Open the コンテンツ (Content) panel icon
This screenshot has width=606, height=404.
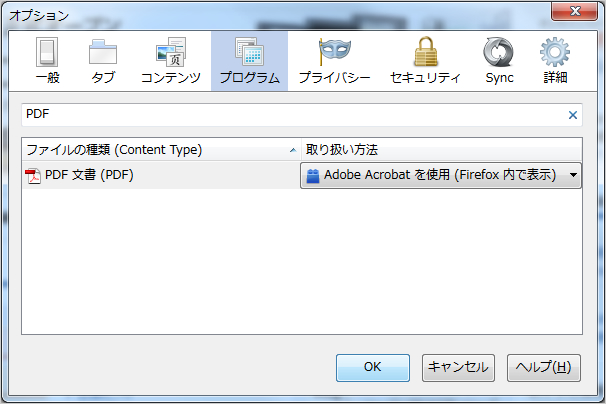pyautogui.click(x=171, y=52)
